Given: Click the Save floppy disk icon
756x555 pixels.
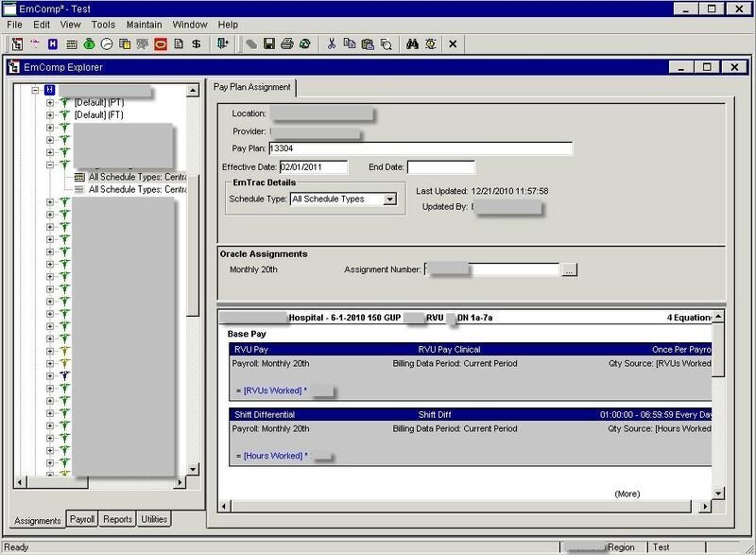Looking at the screenshot, I should point(269,43).
